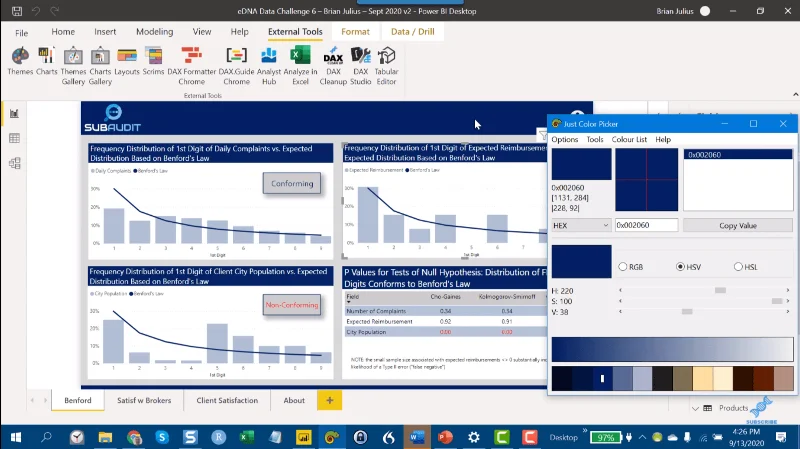800x449 pixels.
Task: Open DAX Cleanup tool
Action: (x=333, y=66)
